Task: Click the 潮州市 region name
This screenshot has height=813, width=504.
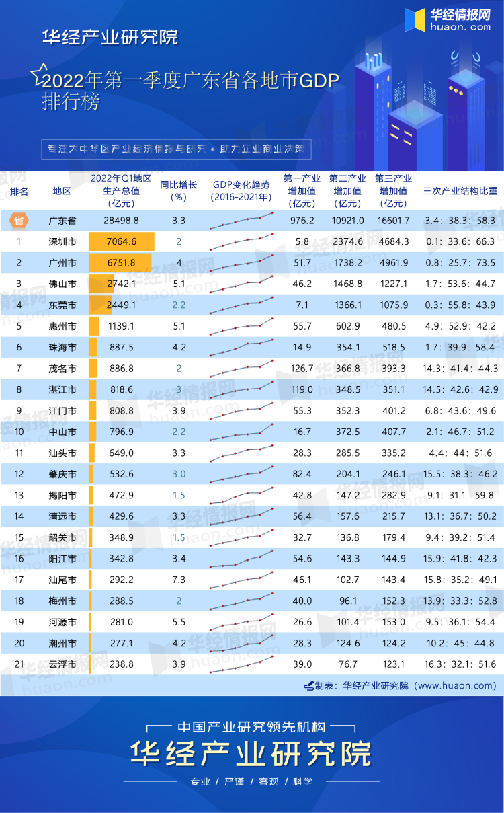Action: pyautogui.click(x=62, y=644)
